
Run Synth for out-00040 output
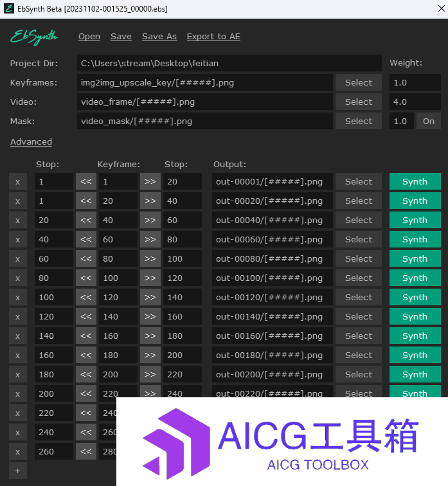[x=415, y=220]
